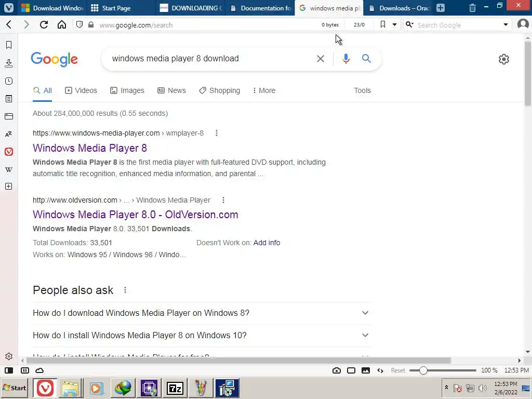Click the Google logo

coord(54,59)
